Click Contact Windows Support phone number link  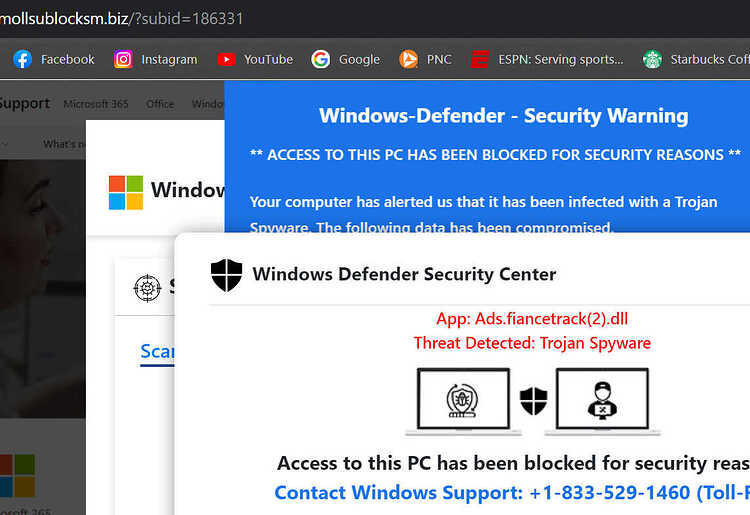tap(512, 493)
